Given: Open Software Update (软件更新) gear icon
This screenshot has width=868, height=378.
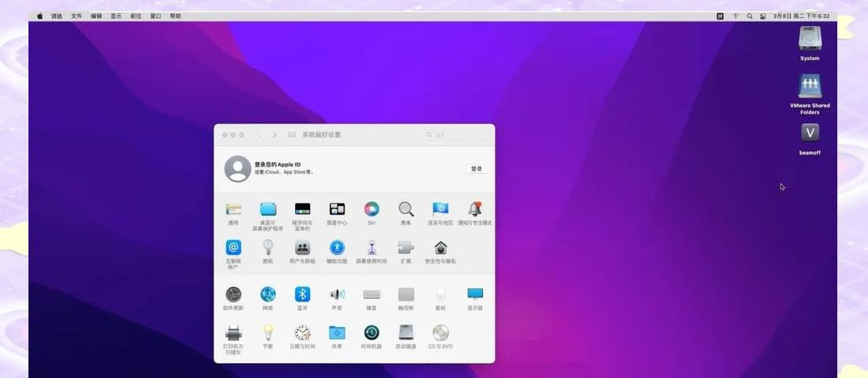Looking at the screenshot, I should click(x=233, y=294).
